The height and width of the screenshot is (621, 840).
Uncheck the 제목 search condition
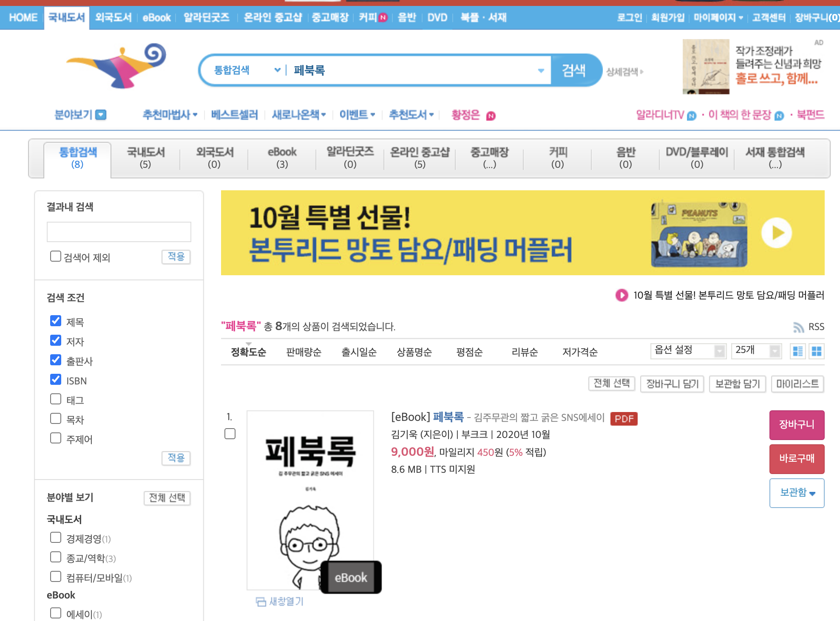click(56, 321)
